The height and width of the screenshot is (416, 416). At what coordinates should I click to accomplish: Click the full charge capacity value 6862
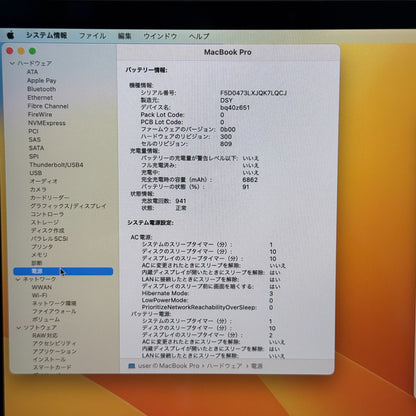(x=250, y=180)
